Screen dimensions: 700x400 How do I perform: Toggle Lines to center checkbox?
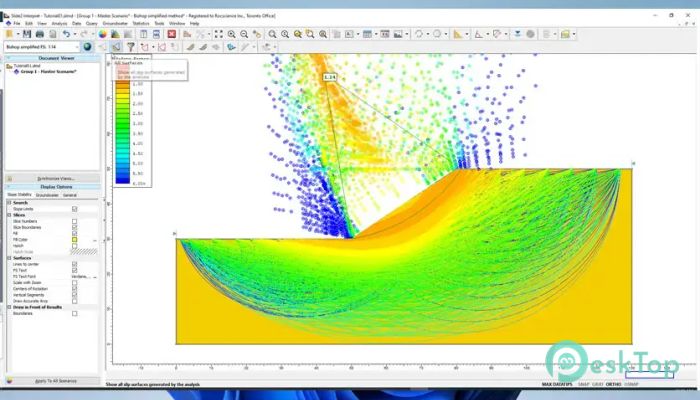[75, 264]
